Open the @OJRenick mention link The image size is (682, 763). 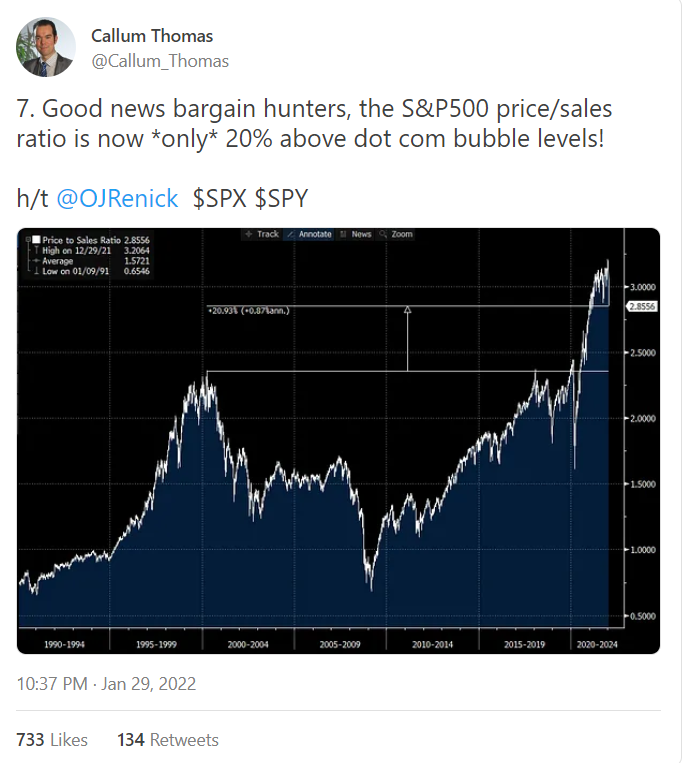tap(117, 198)
